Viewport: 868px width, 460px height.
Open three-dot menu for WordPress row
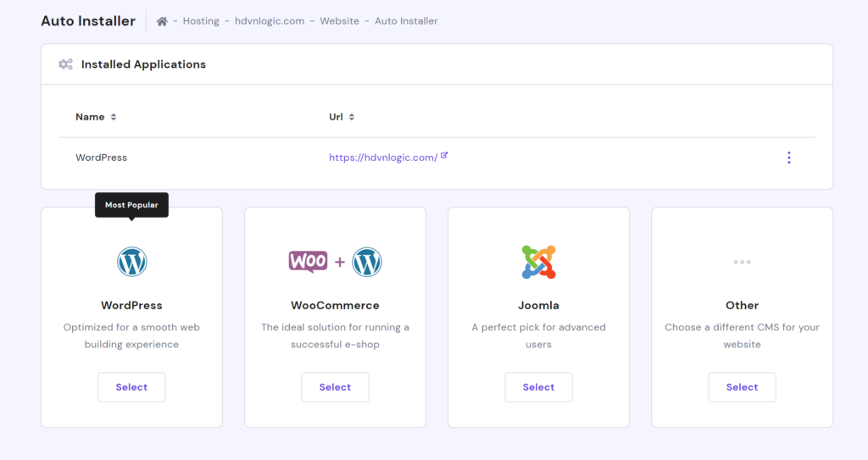tap(789, 158)
